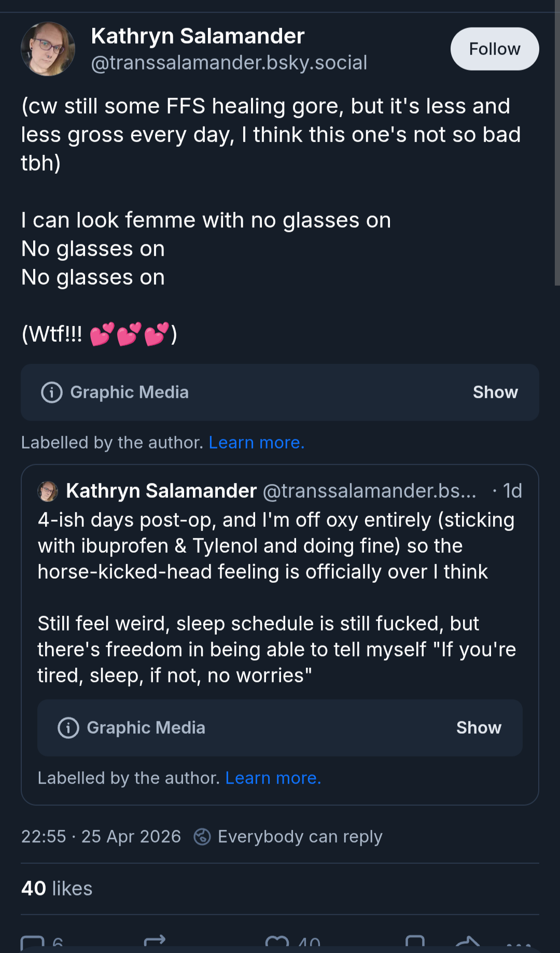560x953 pixels.
Task: Follow Kathryn Salamander
Action: coord(495,49)
